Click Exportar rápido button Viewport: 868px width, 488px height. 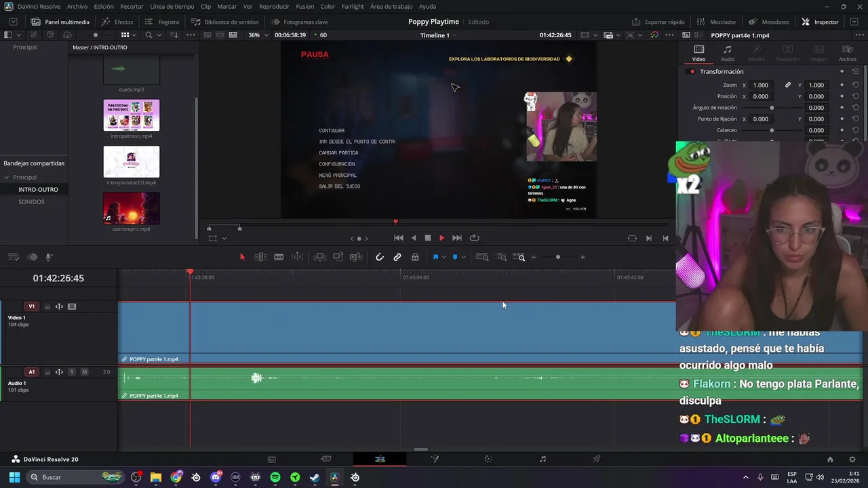point(658,22)
